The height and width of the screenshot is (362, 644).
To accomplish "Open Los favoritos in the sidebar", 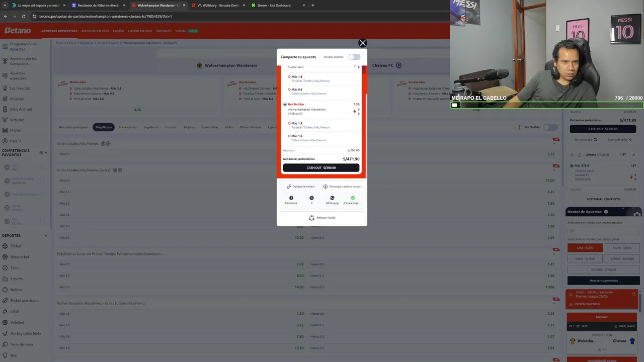I will point(20,88).
